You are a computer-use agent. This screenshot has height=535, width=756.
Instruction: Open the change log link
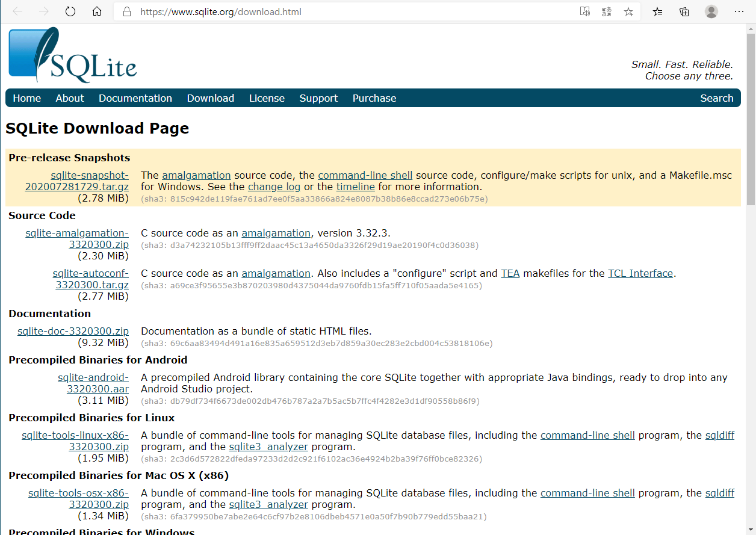(x=274, y=187)
